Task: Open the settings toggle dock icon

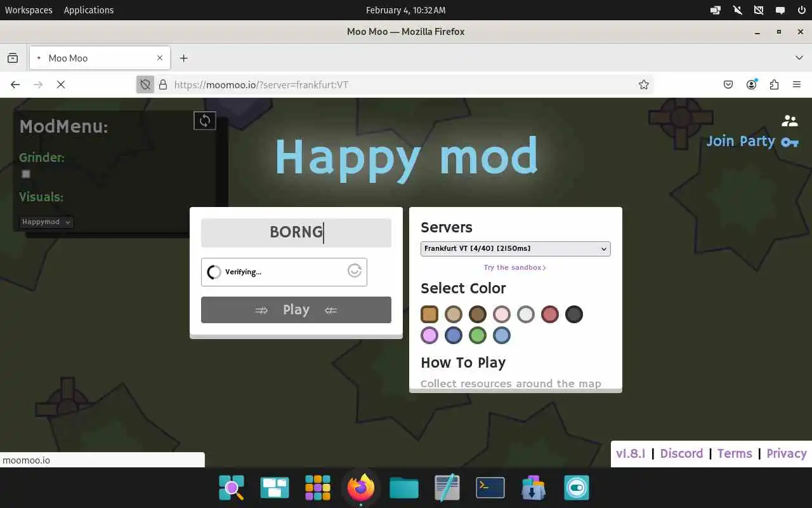Action: tap(577, 488)
